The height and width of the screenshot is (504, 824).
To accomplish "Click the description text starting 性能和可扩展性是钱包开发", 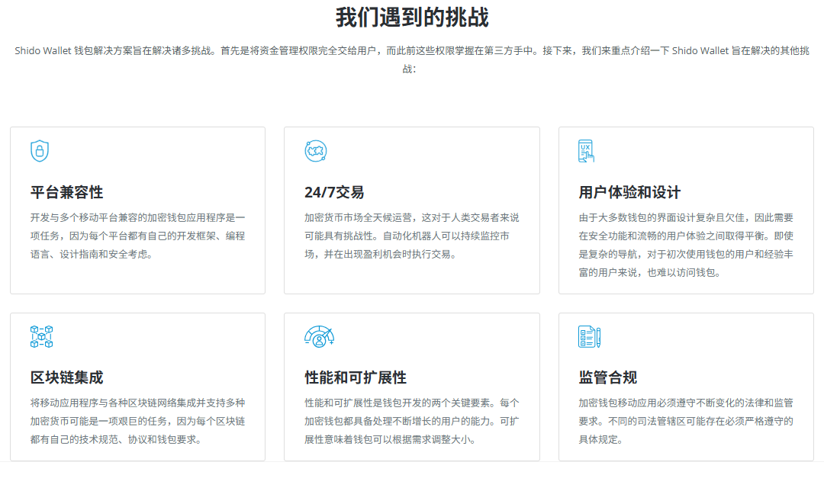I will [x=411, y=421].
